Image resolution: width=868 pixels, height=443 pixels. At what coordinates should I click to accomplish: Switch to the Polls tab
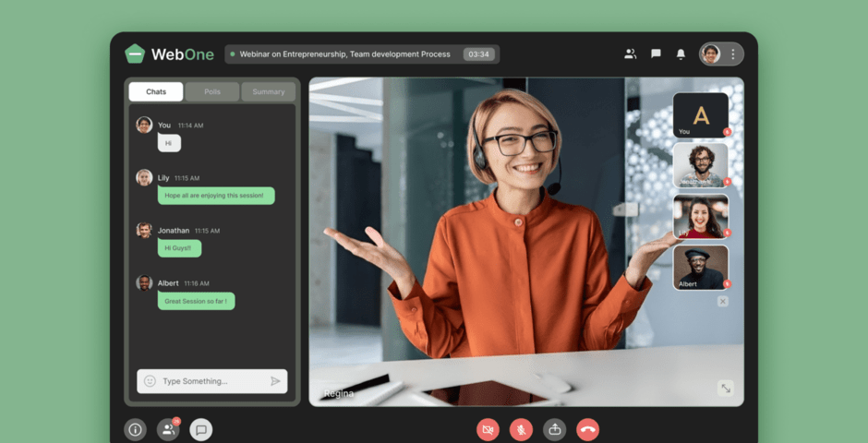tap(212, 91)
